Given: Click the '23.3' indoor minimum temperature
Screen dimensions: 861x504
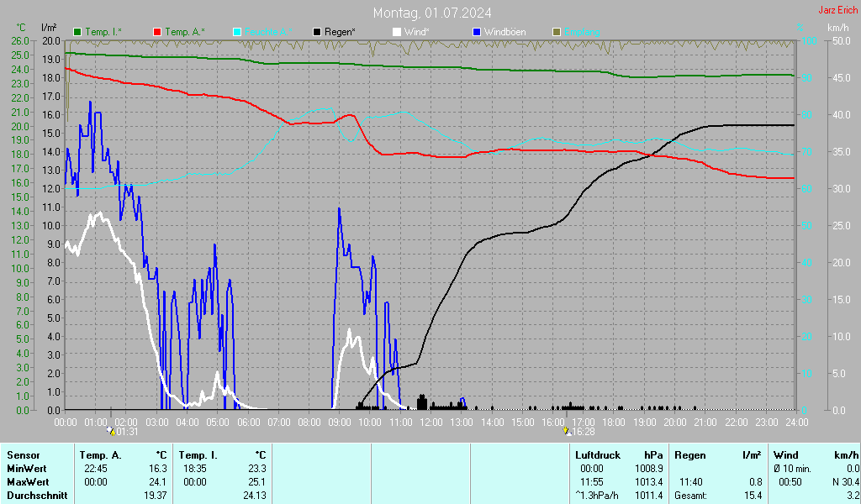Looking at the screenshot, I should coord(257,469).
